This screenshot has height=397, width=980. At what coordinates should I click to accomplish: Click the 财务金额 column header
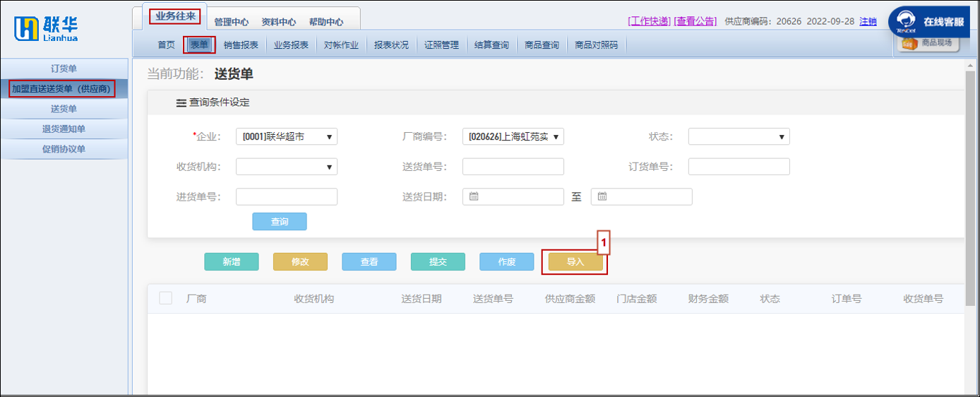[708, 299]
